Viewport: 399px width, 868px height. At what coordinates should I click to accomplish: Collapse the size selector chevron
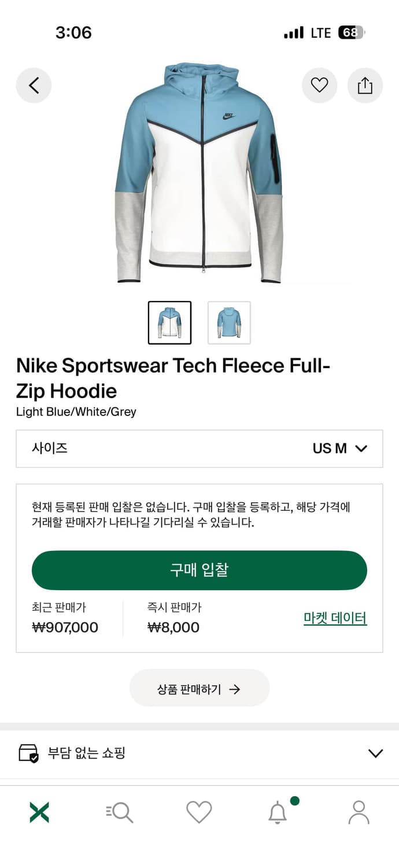click(x=361, y=449)
